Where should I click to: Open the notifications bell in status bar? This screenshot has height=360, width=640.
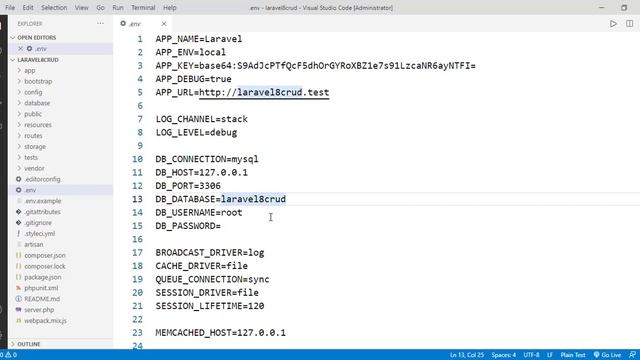pos(632,355)
